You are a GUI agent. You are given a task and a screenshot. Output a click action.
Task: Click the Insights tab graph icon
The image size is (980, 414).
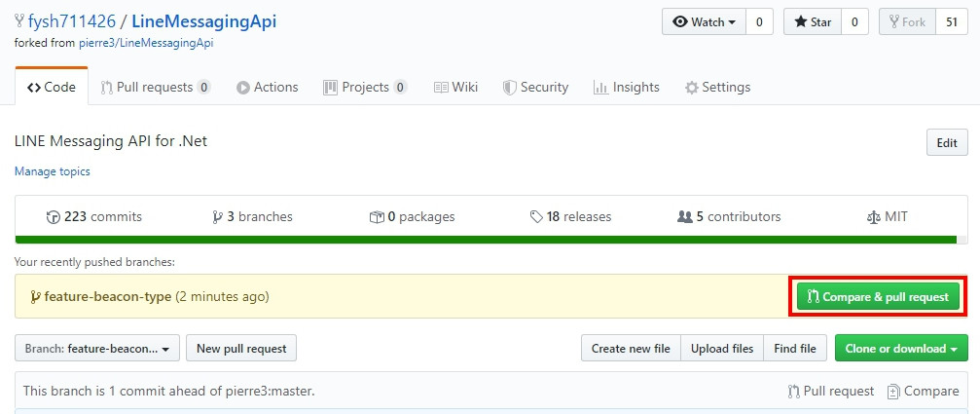(600, 88)
